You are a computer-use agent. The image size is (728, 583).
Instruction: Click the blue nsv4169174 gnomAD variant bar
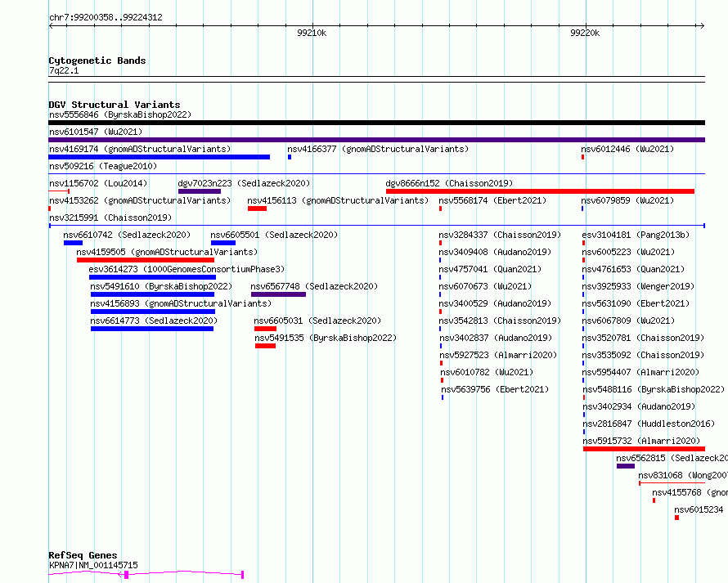[x=160, y=157]
